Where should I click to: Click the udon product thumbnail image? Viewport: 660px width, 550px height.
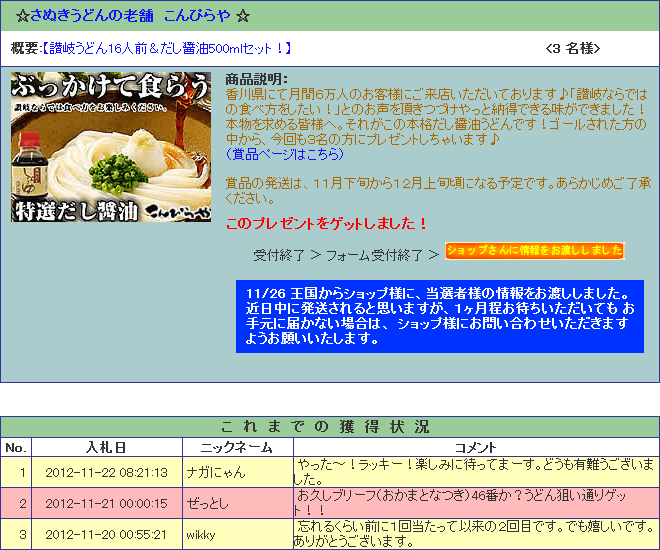coord(111,147)
